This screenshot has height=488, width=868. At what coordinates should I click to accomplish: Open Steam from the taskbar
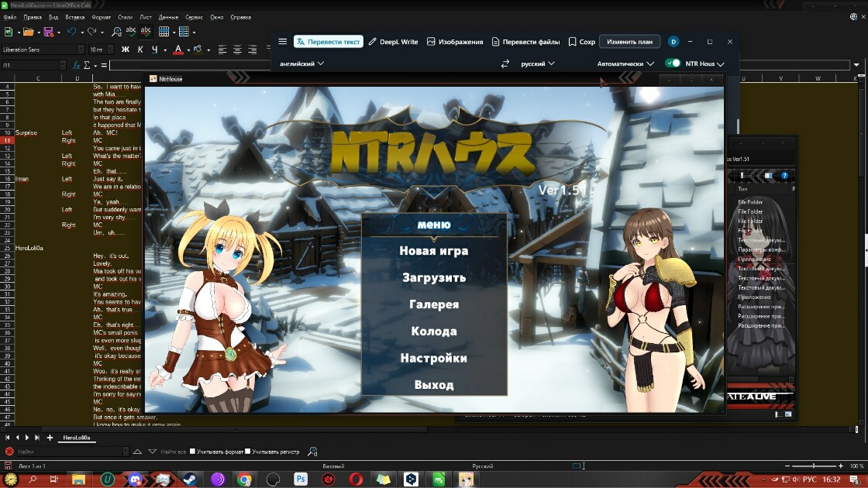pyautogui.click(x=190, y=479)
